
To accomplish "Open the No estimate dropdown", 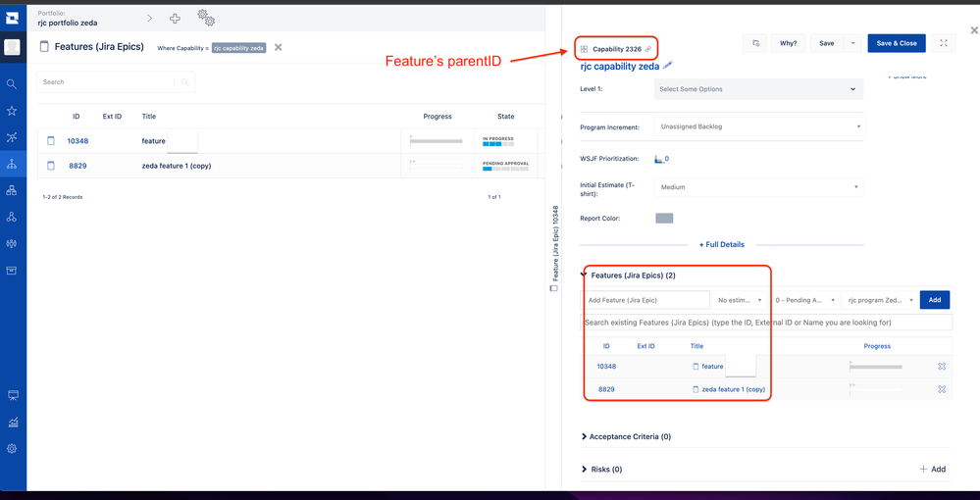I will (x=740, y=300).
